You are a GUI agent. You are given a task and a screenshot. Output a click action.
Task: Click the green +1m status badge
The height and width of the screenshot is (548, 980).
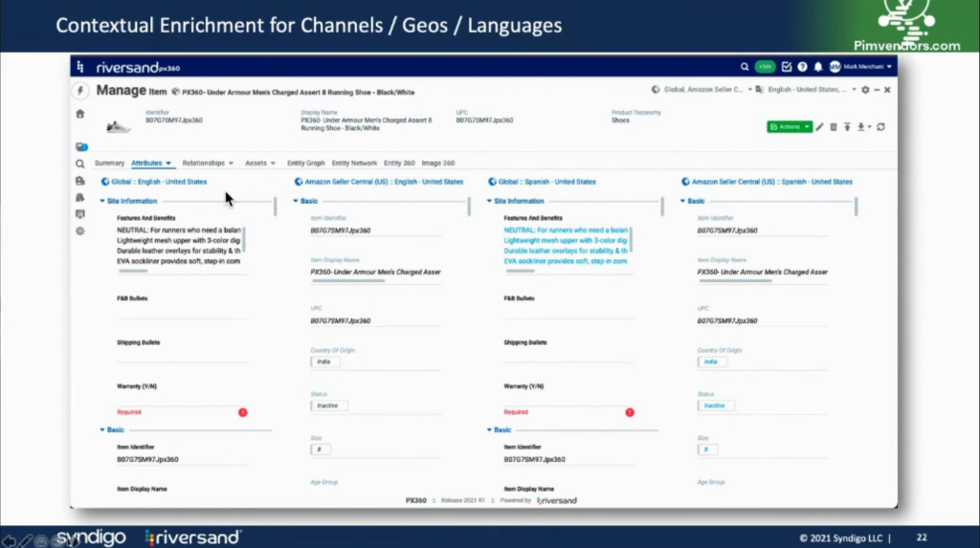(765, 67)
